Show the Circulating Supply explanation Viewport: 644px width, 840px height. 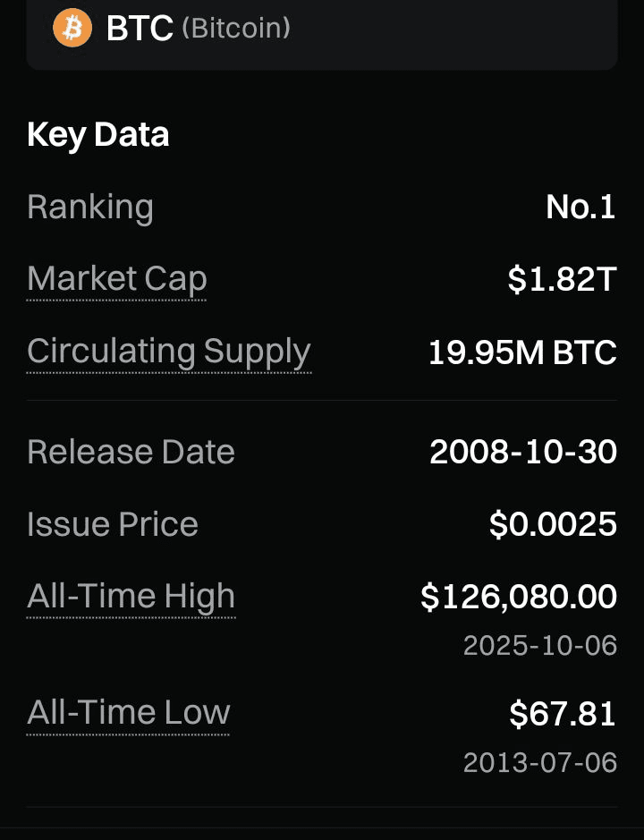point(169,352)
